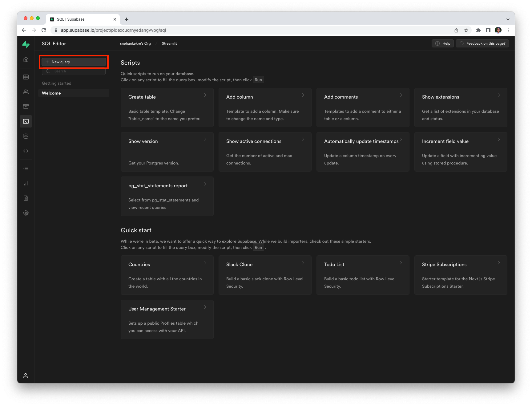Open the Create table script chevron

tap(205, 95)
